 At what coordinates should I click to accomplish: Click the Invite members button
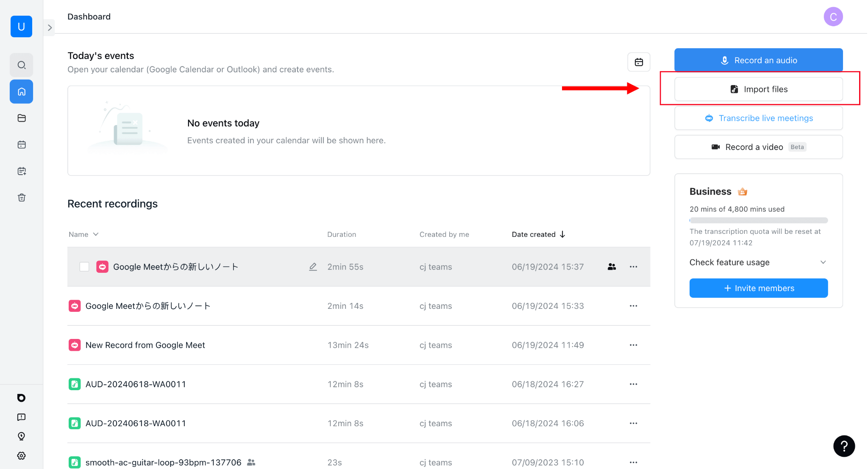(758, 288)
